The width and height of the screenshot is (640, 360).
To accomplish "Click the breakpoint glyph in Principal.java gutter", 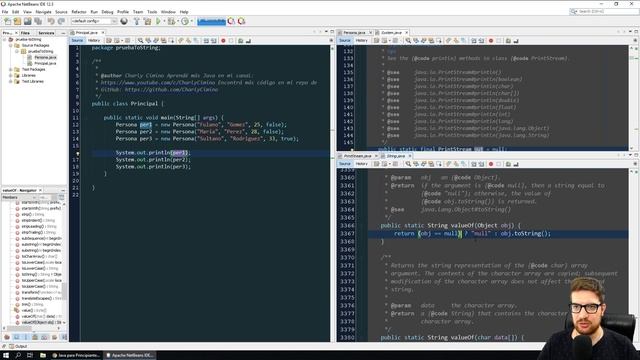I will (78, 153).
